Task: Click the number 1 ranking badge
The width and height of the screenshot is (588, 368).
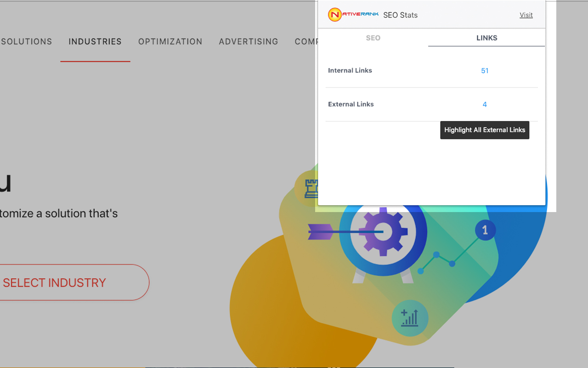Action: [x=485, y=230]
